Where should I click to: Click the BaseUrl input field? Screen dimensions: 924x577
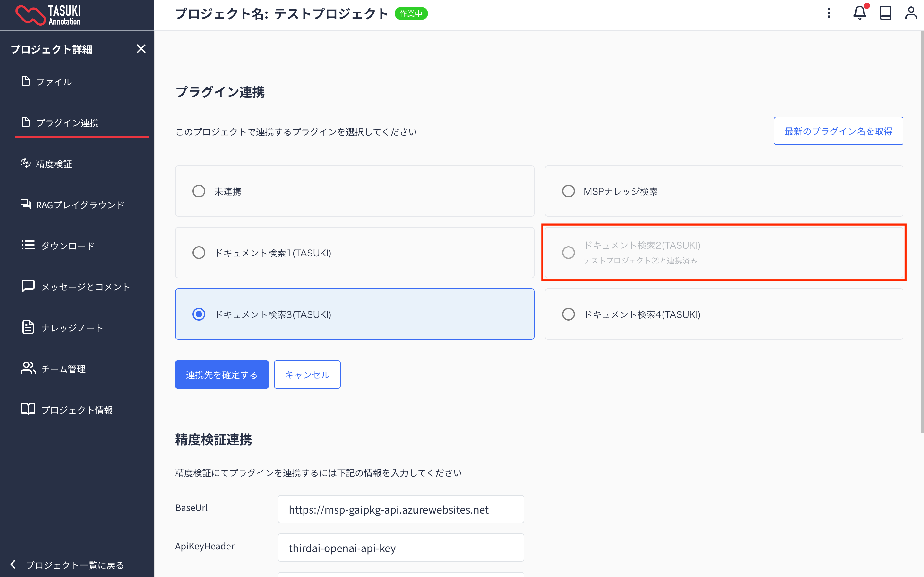click(400, 509)
